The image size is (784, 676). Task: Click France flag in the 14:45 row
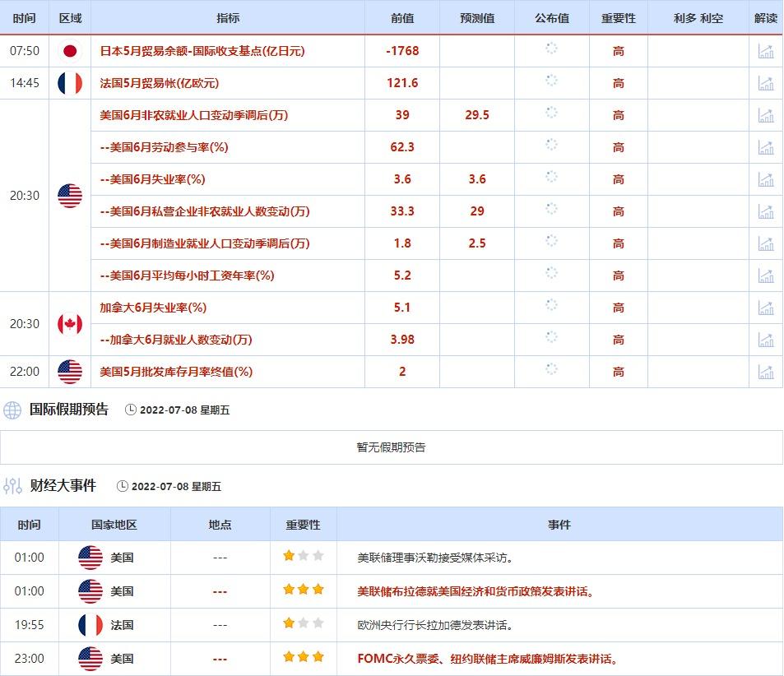(x=70, y=83)
